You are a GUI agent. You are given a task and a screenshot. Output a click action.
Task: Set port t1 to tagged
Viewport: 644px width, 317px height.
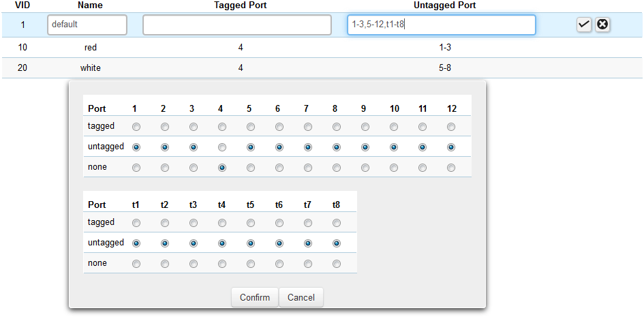coord(136,223)
